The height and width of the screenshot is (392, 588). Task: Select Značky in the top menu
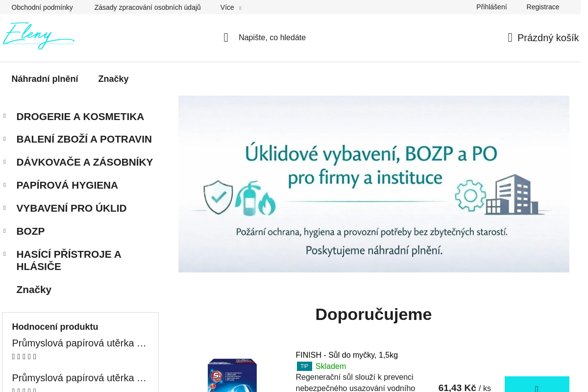113,79
